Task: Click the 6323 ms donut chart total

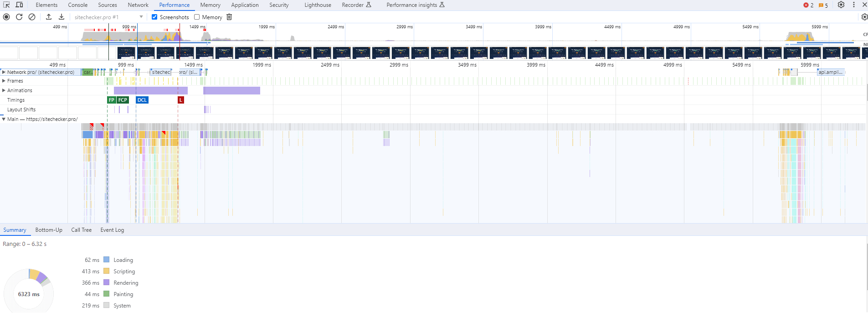Action: coord(29,294)
